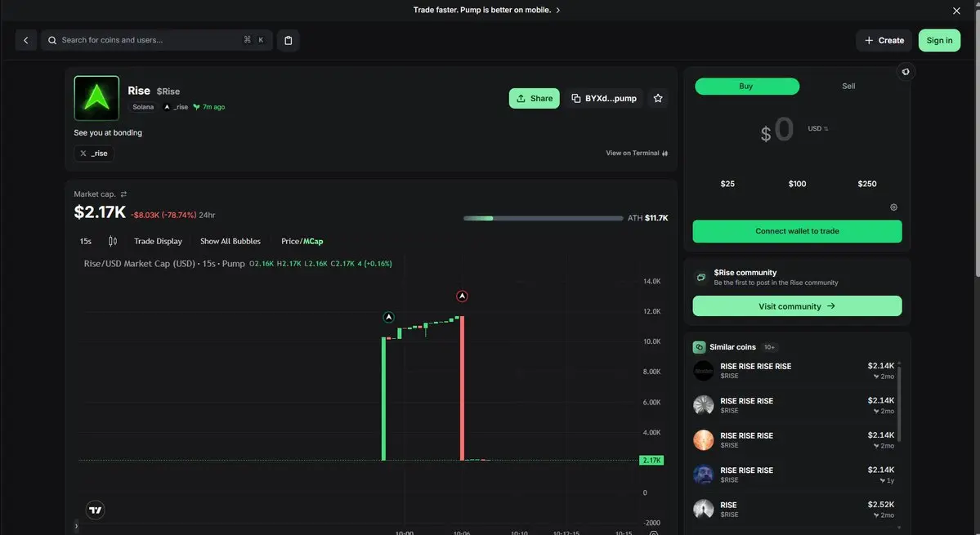Click the 2.17K price label on the chart axis
This screenshot has width=980, height=535.
(x=651, y=460)
